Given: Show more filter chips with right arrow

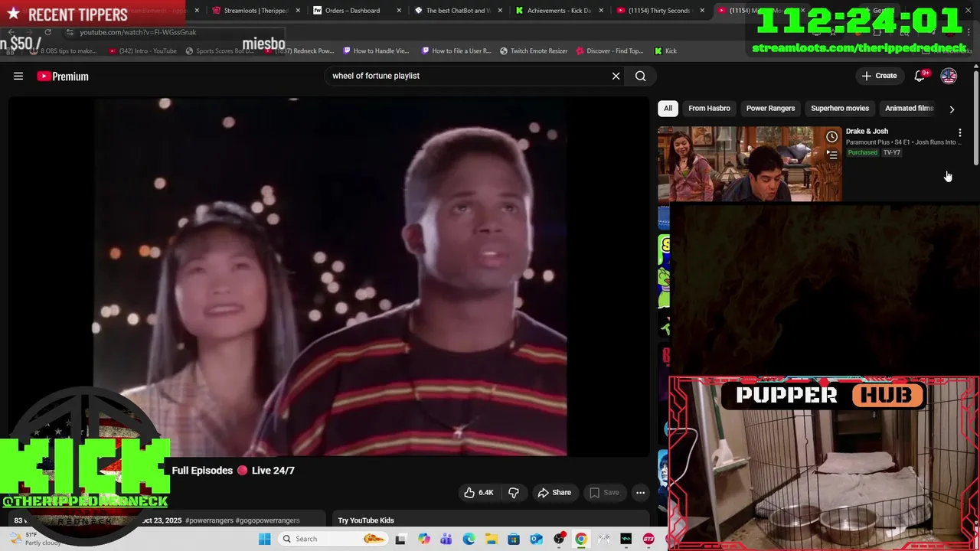Looking at the screenshot, I should coord(952,109).
